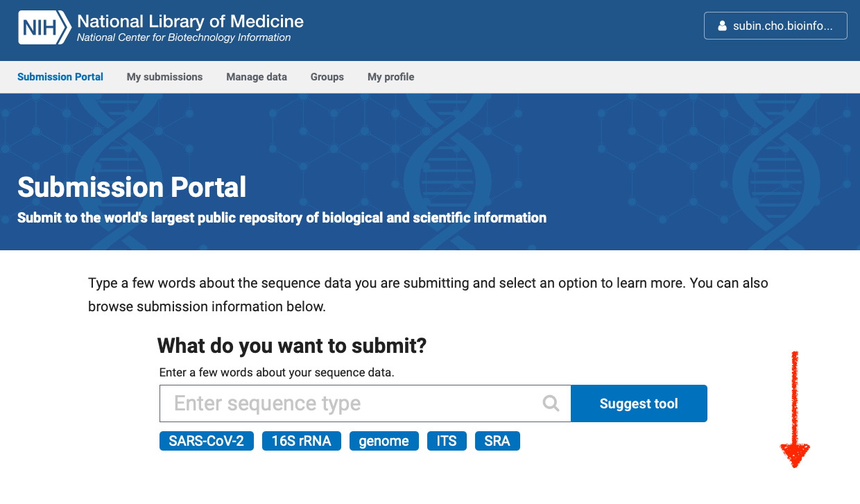Navigate to the Groups tab
860x504 pixels.
327,77
